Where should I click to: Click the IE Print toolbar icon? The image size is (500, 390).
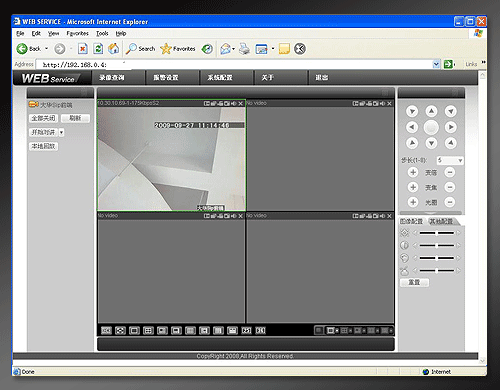(244, 49)
